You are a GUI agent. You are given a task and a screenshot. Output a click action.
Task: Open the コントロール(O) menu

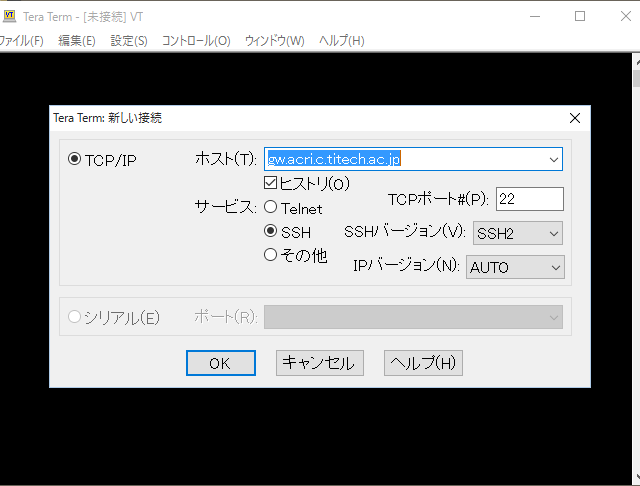click(x=196, y=41)
